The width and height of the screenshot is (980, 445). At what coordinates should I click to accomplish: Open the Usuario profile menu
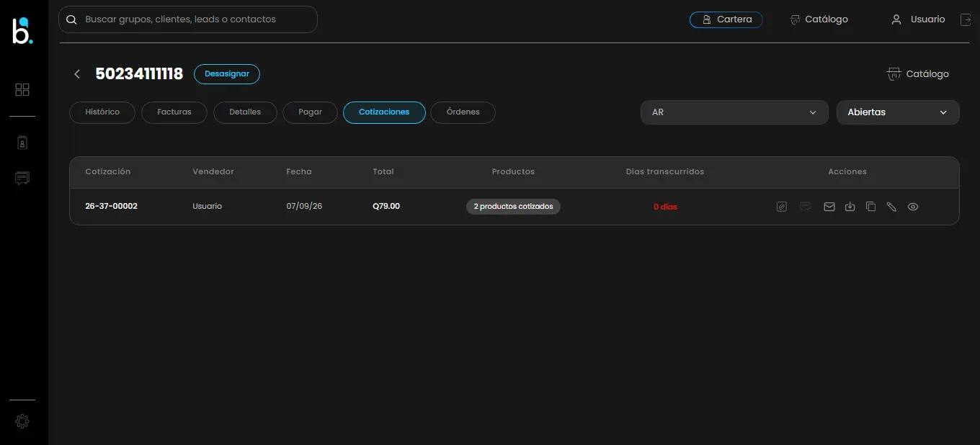coord(918,19)
